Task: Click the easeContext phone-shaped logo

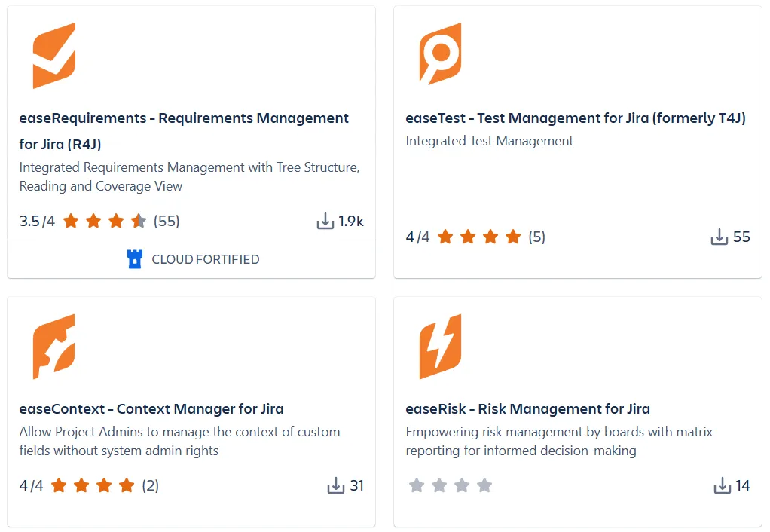Action: (x=53, y=345)
